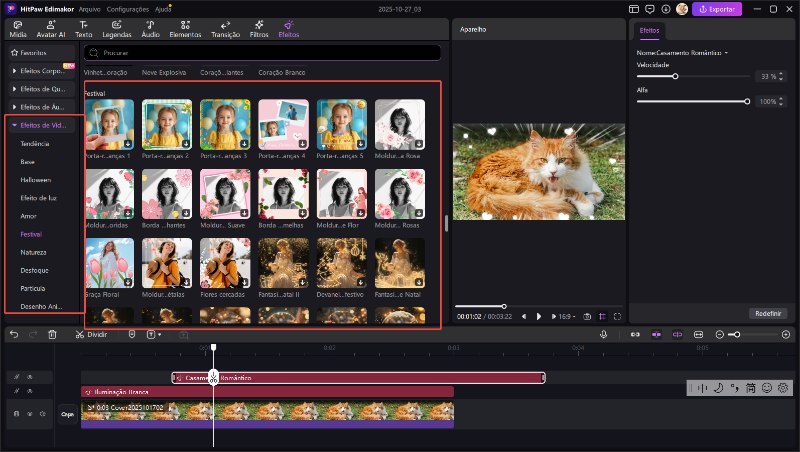Viewport: 800px width, 452px height.
Task: Open the Arquivo menu
Action: [x=90, y=9]
